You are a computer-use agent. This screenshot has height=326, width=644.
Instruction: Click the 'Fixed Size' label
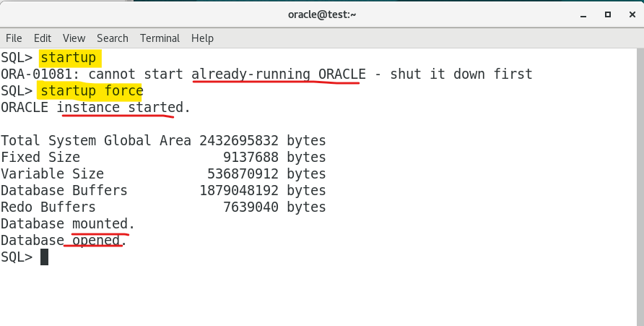[40, 157]
